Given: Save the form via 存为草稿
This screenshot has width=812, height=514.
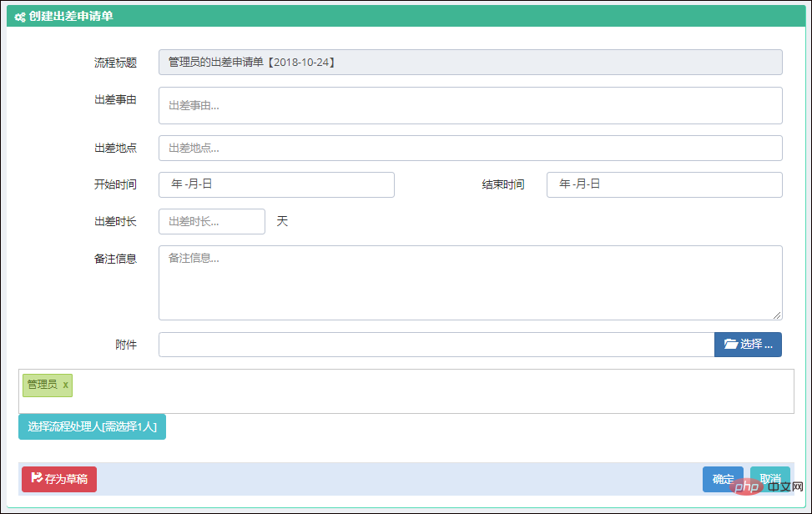Looking at the screenshot, I should (x=59, y=479).
